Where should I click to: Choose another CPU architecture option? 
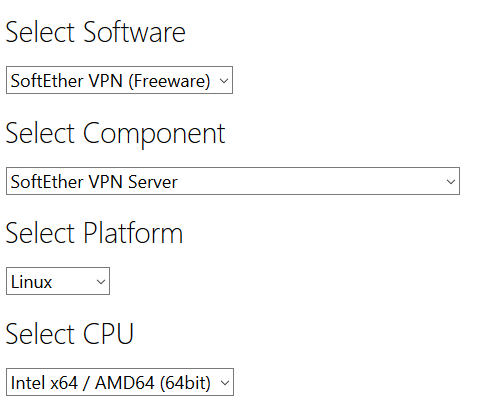[120, 382]
